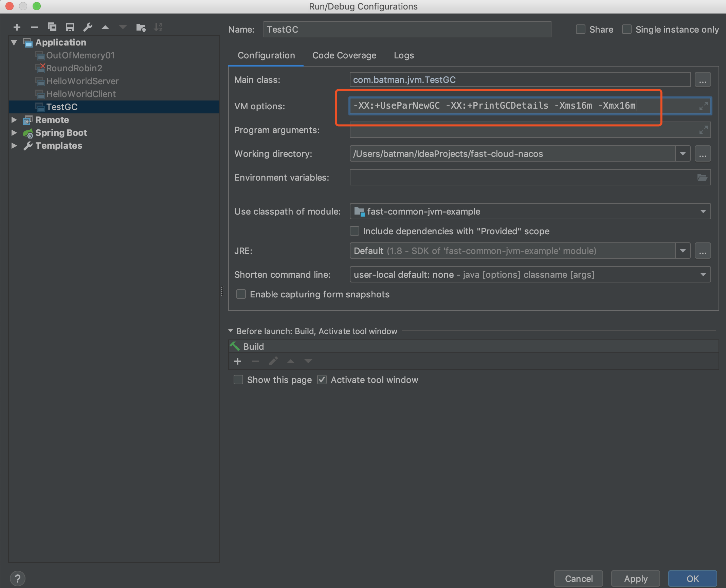Image resolution: width=726 pixels, height=588 pixels.
Task: Open the Environment variables browse folder icon
Action: 702,178
